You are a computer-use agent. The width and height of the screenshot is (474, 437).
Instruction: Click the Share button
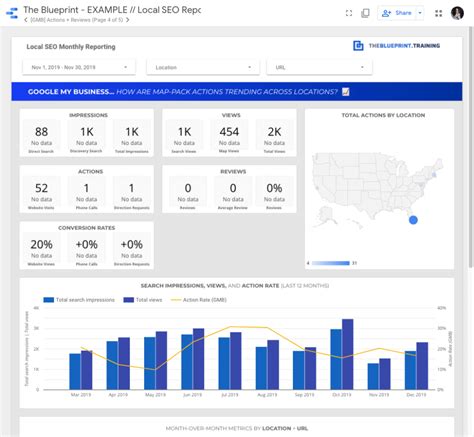click(397, 13)
